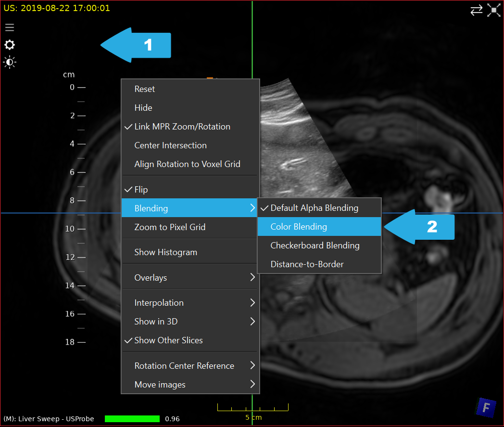
Task: Toggle Link MPR Zoom/Rotation option
Action: 182,127
